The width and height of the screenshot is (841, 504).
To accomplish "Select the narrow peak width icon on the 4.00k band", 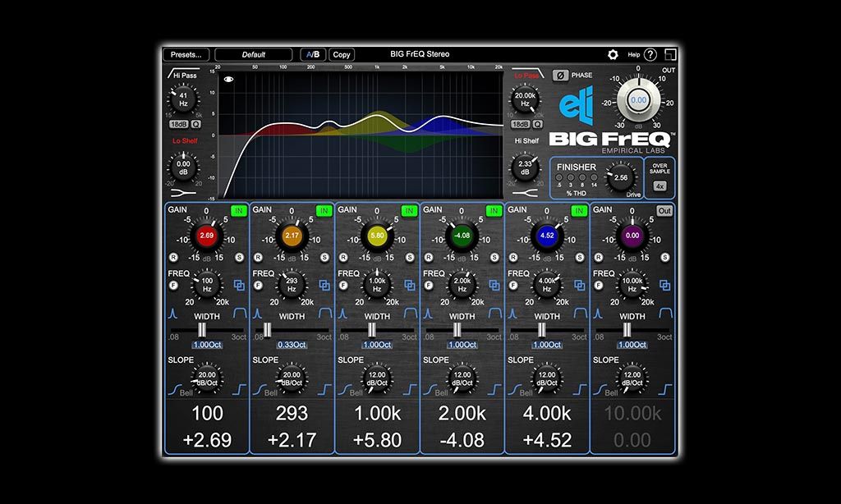I will (513, 313).
